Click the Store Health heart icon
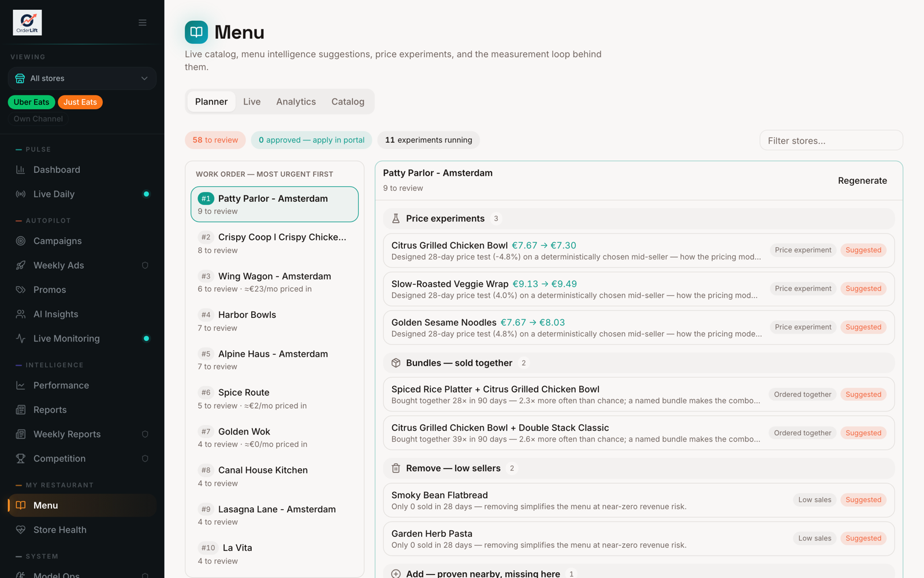This screenshot has width=924, height=578. click(21, 529)
